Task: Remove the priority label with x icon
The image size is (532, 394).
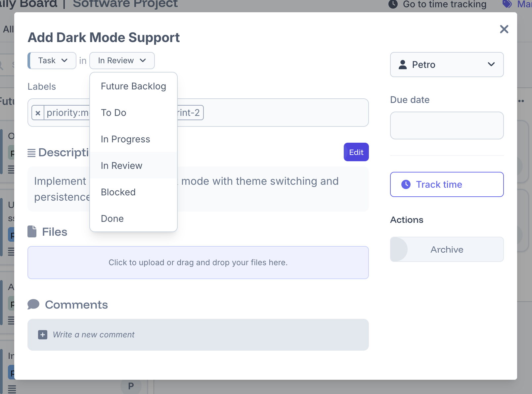Action: (x=38, y=113)
